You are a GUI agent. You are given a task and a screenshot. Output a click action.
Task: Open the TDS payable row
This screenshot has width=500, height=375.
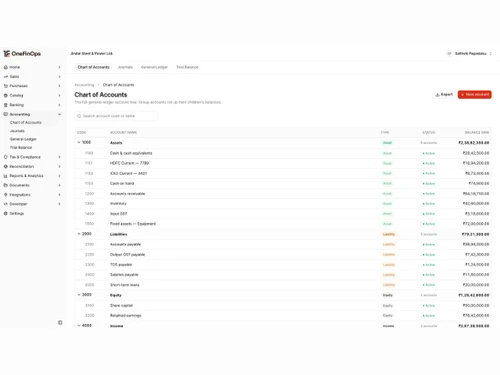click(283, 265)
